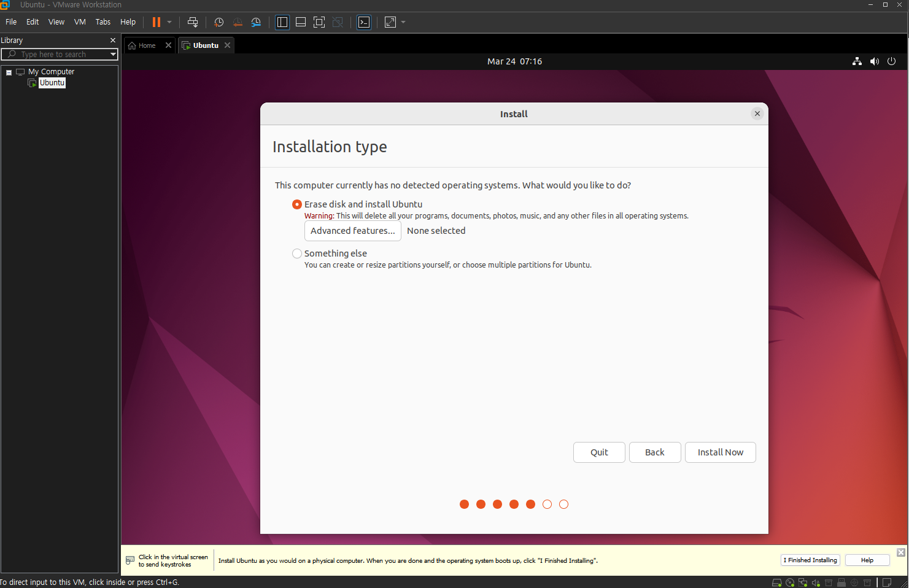The image size is (909, 588).
Task: Select Erase disk and install Ubuntu
Action: 297,204
